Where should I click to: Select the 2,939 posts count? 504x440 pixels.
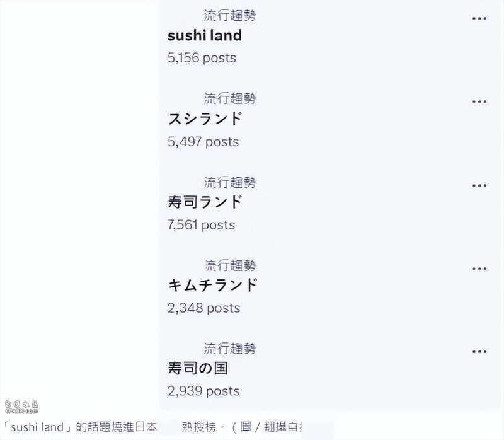203,391
